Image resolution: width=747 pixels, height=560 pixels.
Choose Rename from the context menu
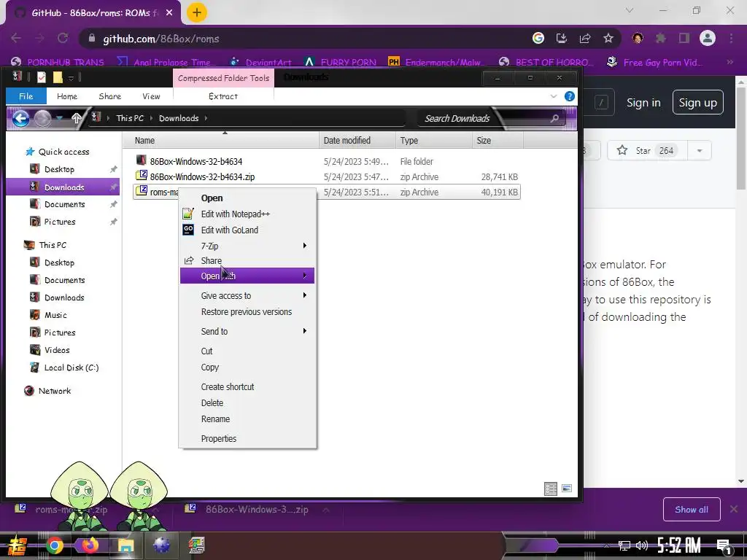click(x=247, y=419)
